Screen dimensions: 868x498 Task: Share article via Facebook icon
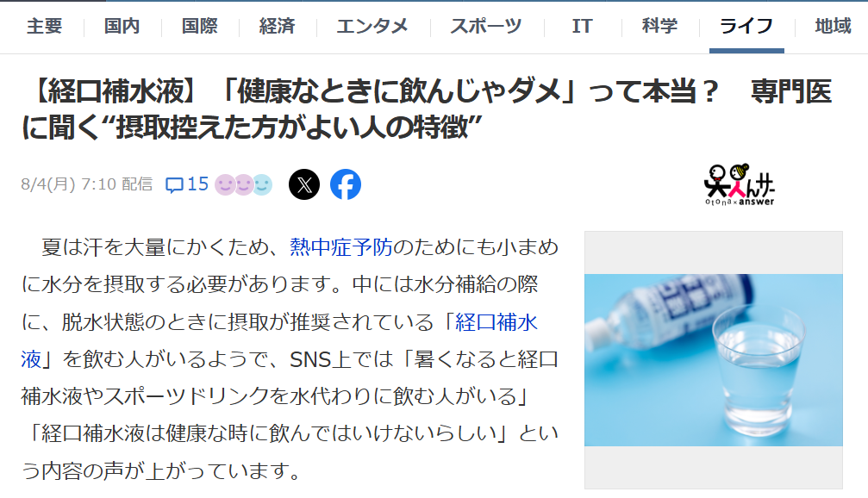click(x=346, y=184)
